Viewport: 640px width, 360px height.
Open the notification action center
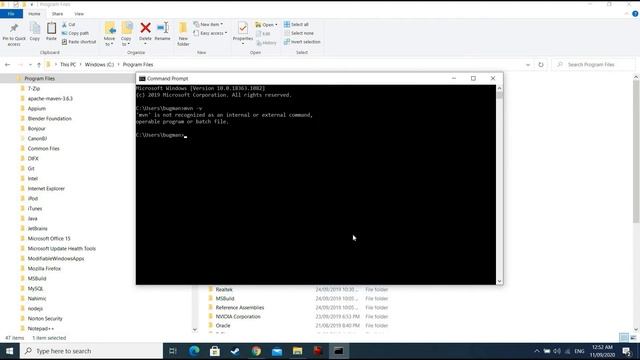click(627, 351)
